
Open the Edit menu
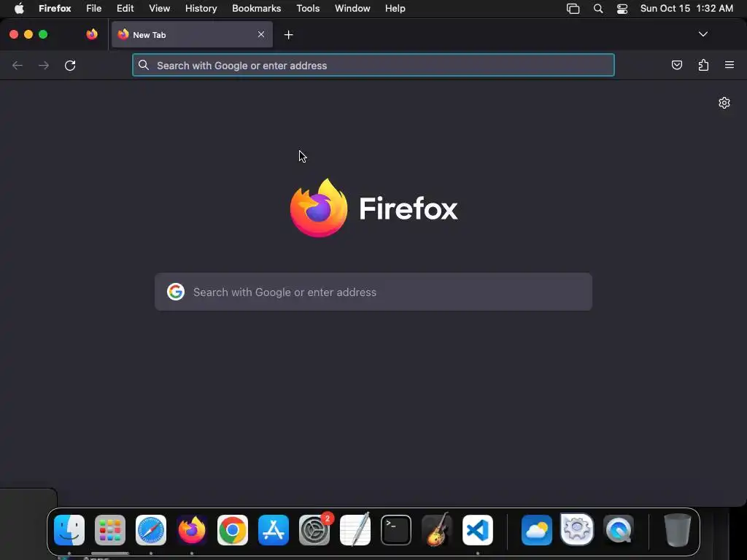(125, 9)
